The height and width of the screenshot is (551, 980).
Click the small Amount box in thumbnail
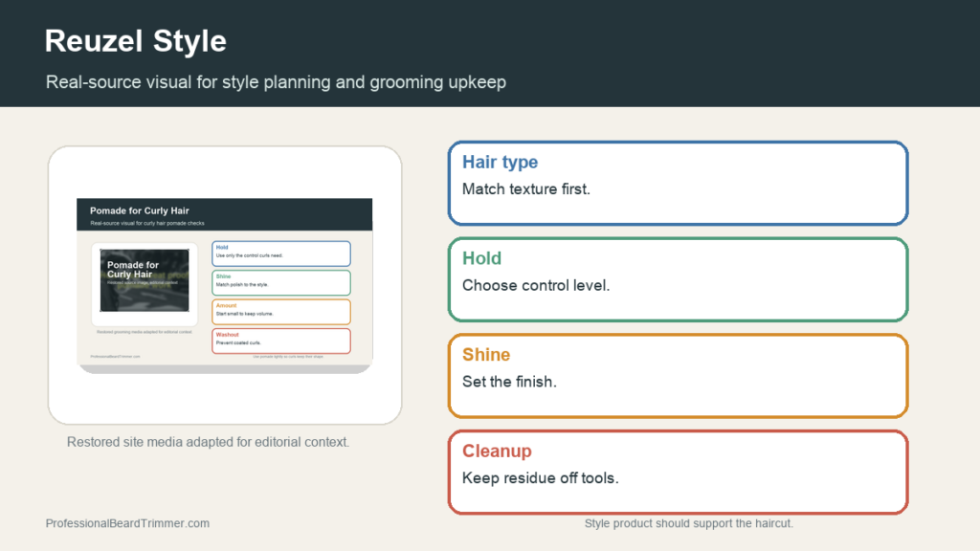pos(281,312)
